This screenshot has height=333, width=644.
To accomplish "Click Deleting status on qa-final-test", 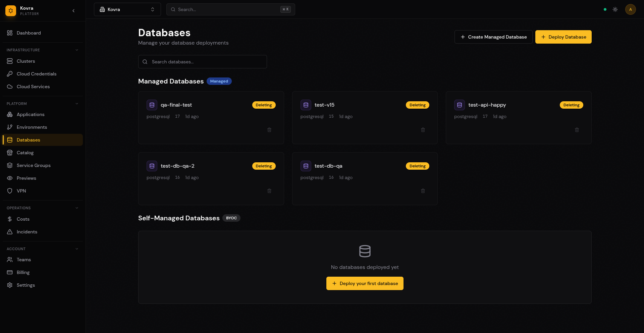I will coord(264,105).
